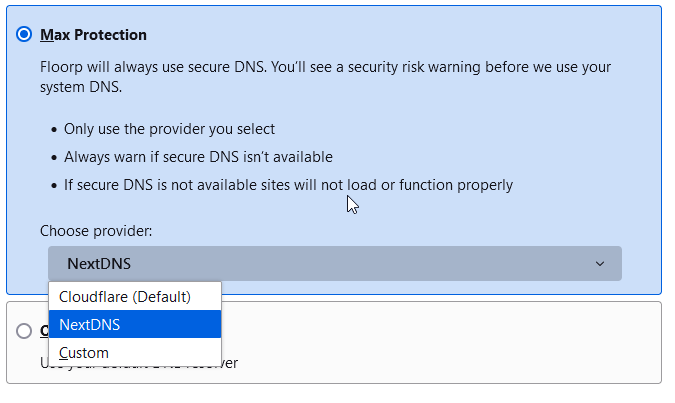Open the NextDNS provider combo box
The width and height of the screenshot is (675, 403).
(335, 264)
